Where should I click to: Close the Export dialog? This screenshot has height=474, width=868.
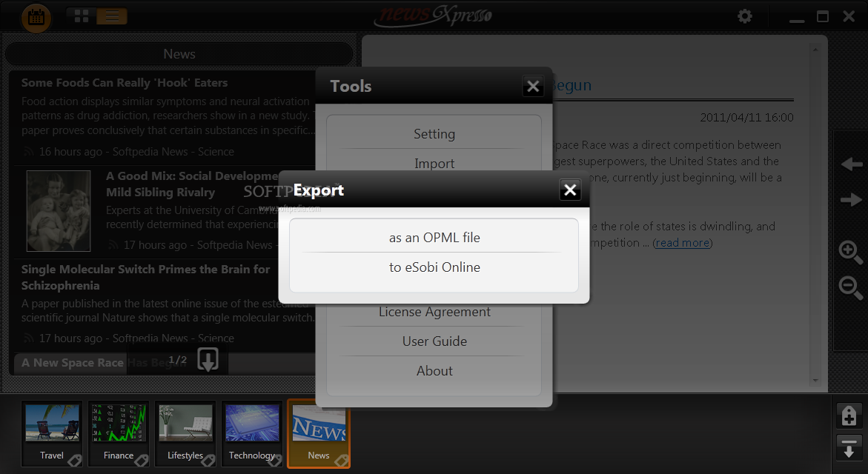[x=569, y=190]
